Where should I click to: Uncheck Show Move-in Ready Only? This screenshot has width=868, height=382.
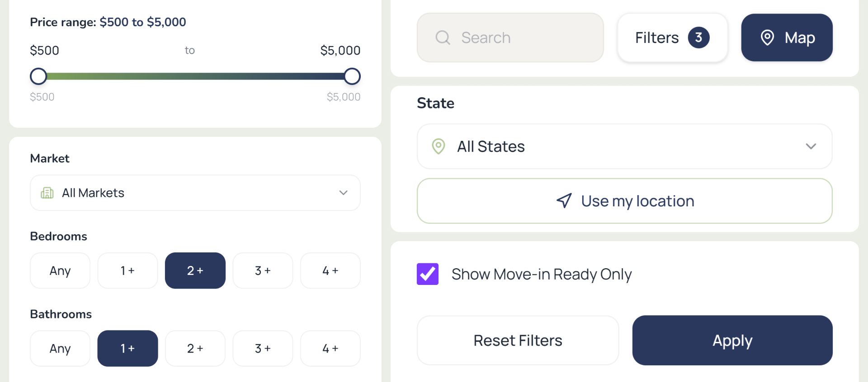(x=427, y=274)
